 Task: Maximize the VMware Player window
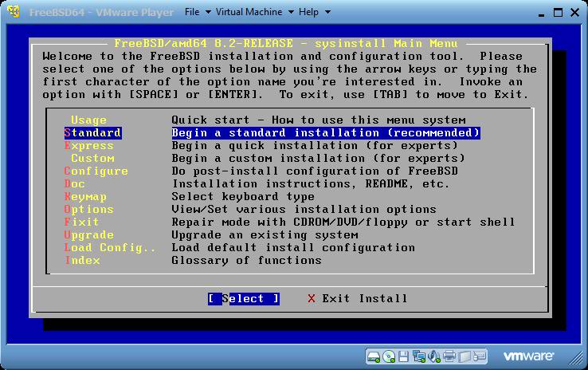tap(558, 13)
